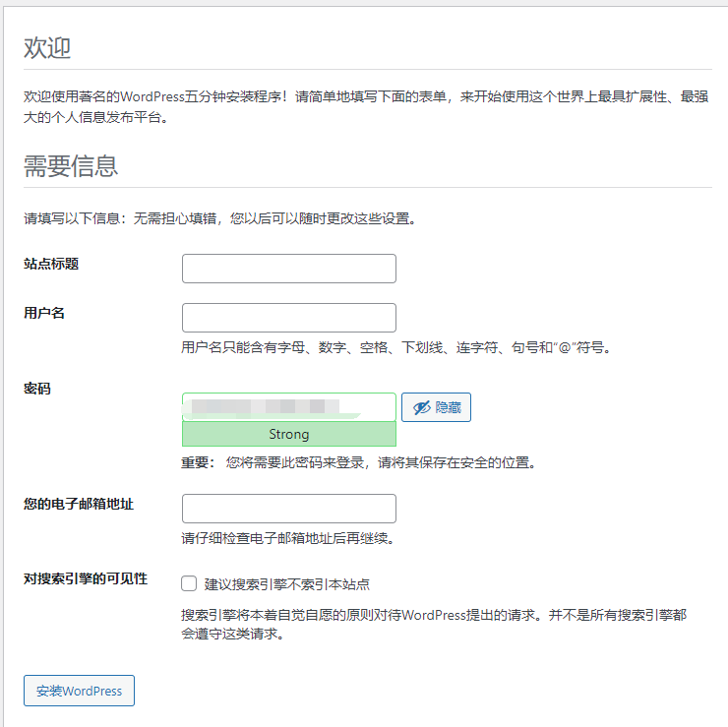
Task: Select the 您的电子邮箱地址 input box
Action: pyautogui.click(x=289, y=509)
